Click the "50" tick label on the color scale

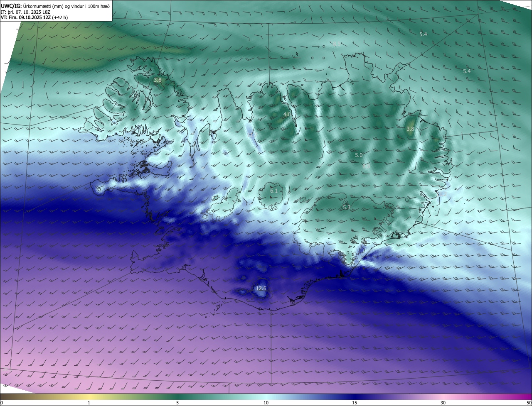529,403
